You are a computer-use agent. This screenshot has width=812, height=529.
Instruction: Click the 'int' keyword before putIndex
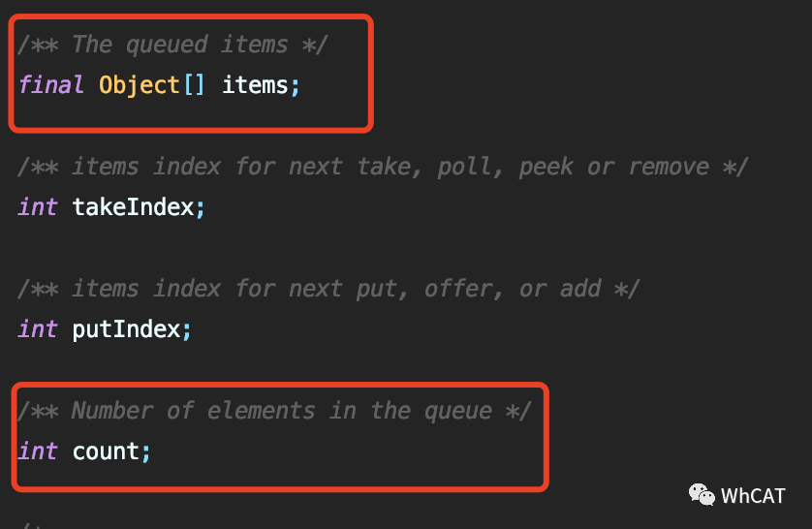38,329
